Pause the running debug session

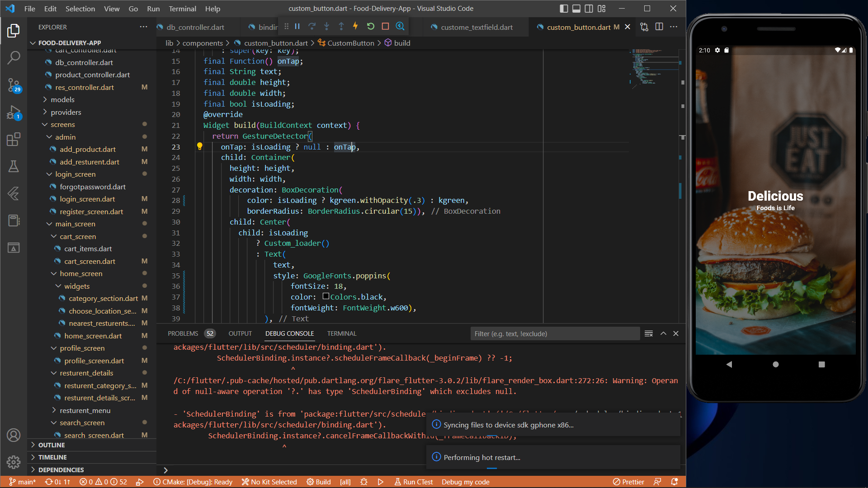[x=297, y=26]
